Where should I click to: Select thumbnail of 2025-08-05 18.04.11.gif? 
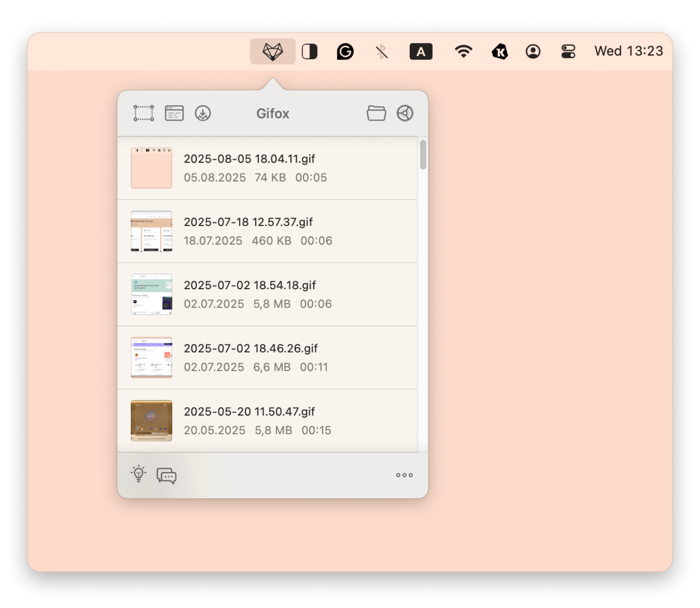coord(151,168)
